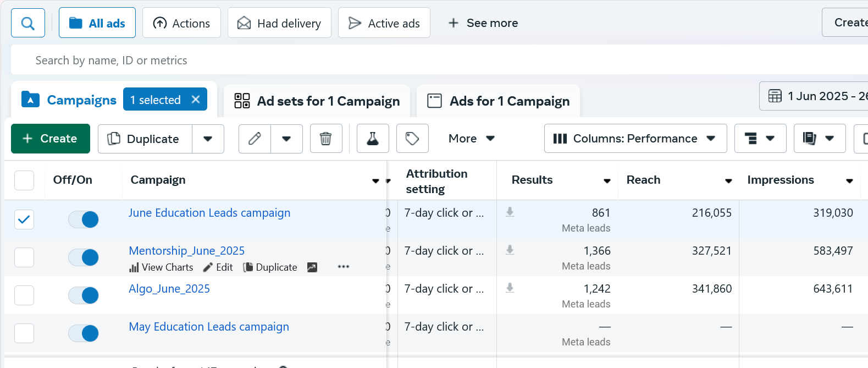The width and height of the screenshot is (868, 368).
Task: Toggle off Algo_June_2025 switch
Action: 84,295
